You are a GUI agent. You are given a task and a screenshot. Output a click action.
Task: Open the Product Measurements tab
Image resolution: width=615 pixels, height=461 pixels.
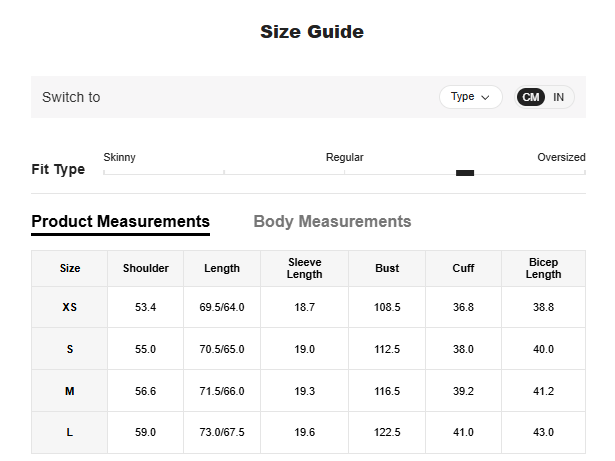point(120,221)
